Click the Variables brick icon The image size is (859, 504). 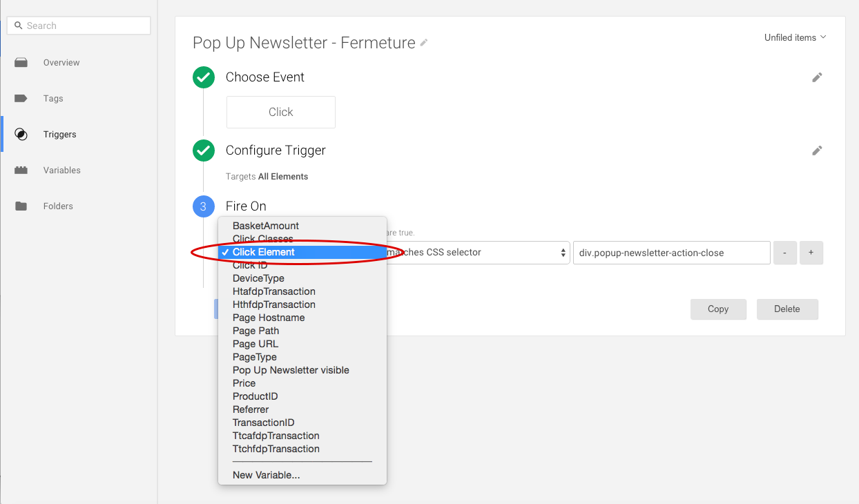21,170
